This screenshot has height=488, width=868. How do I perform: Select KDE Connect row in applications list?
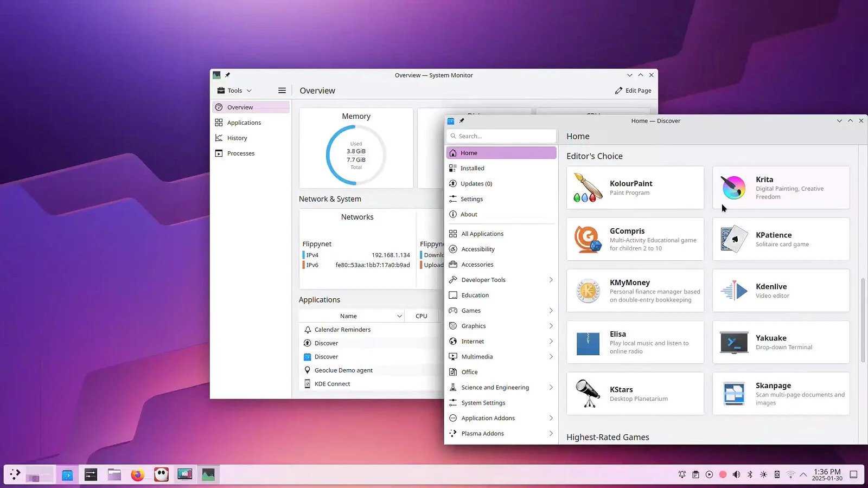pos(371,384)
